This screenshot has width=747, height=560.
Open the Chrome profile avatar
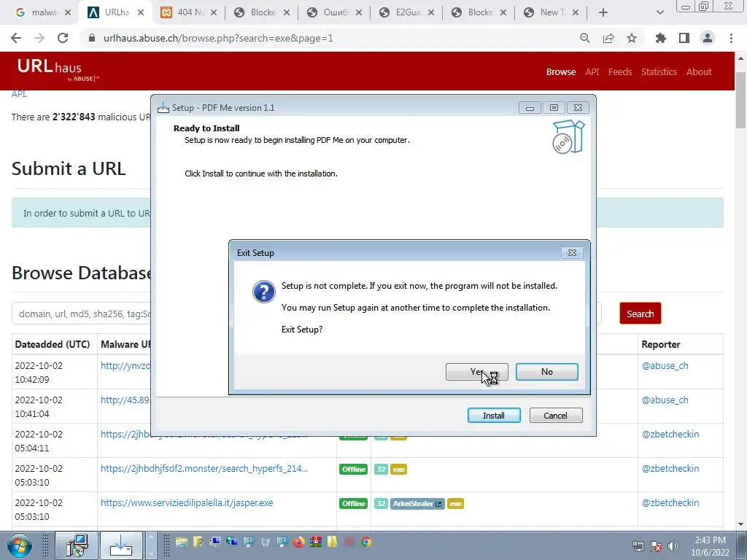(x=708, y=38)
